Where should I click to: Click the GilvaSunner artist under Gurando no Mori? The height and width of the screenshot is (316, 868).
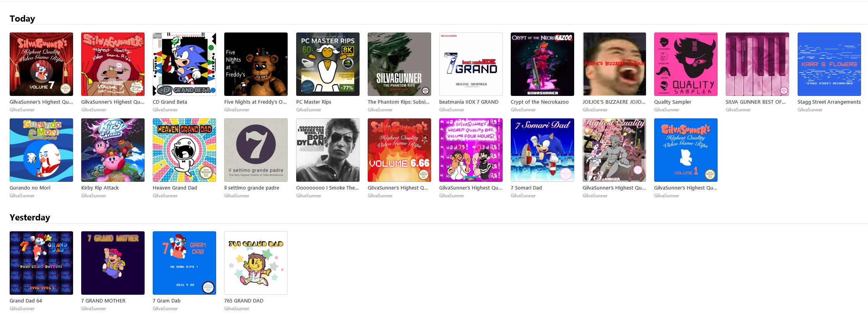[22, 196]
